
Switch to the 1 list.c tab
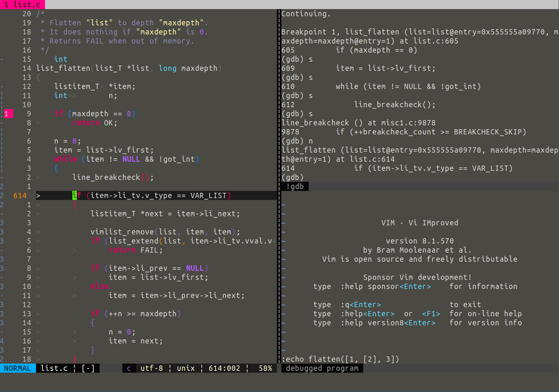pos(23,5)
